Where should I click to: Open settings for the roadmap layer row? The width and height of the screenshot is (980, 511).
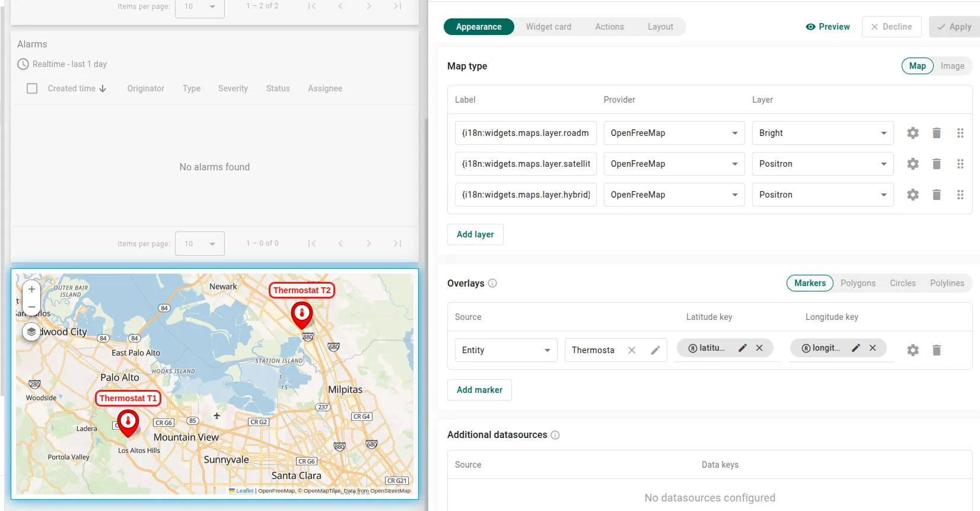click(913, 133)
